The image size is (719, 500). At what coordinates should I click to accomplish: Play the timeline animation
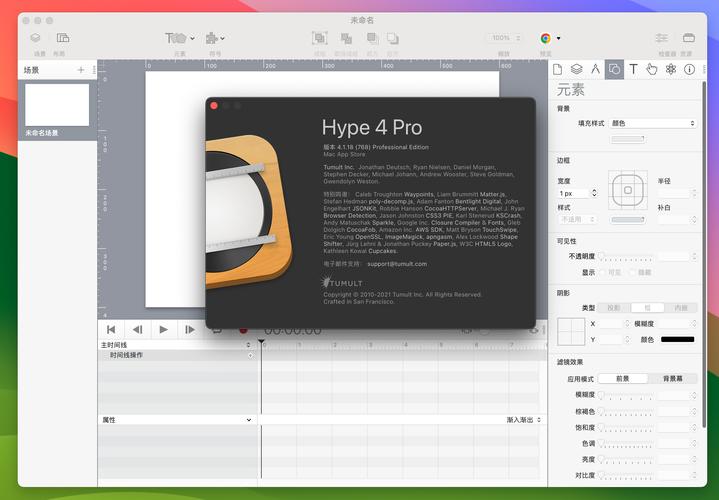pyautogui.click(x=163, y=329)
